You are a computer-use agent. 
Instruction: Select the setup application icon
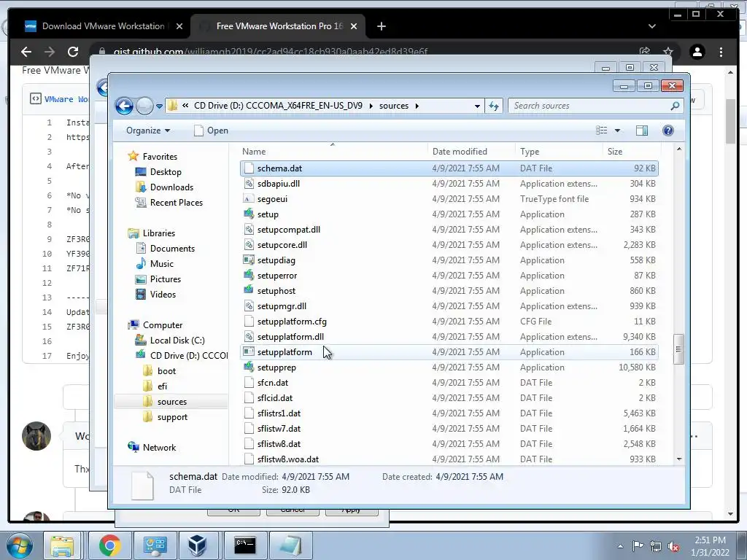point(249,214)
